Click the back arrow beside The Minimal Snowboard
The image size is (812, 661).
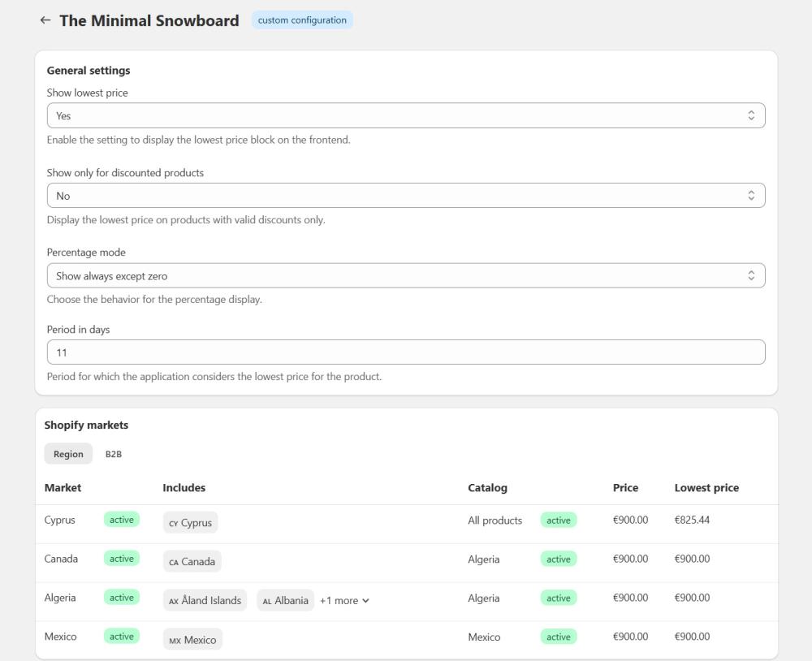[45, 20]
